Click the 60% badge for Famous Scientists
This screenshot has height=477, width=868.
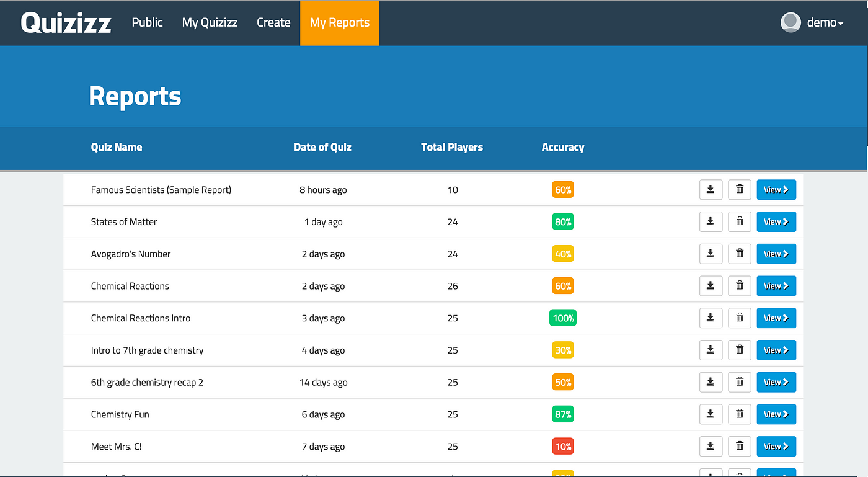point(563,190)
